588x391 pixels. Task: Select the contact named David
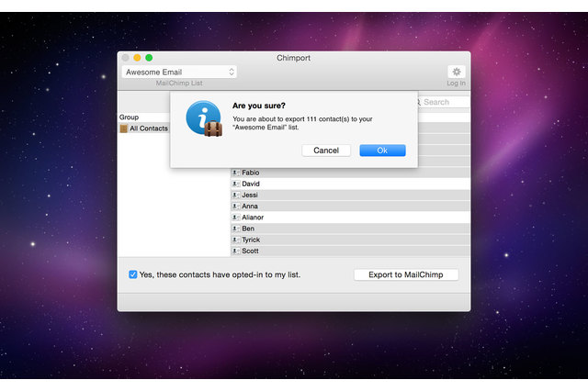point(350,184)
